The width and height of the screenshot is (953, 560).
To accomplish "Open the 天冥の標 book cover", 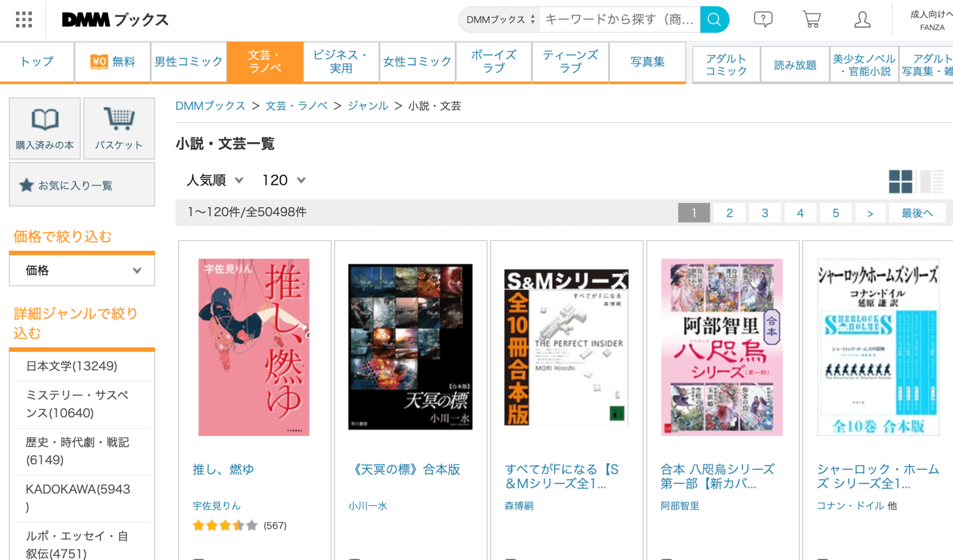I will point(410,347).
